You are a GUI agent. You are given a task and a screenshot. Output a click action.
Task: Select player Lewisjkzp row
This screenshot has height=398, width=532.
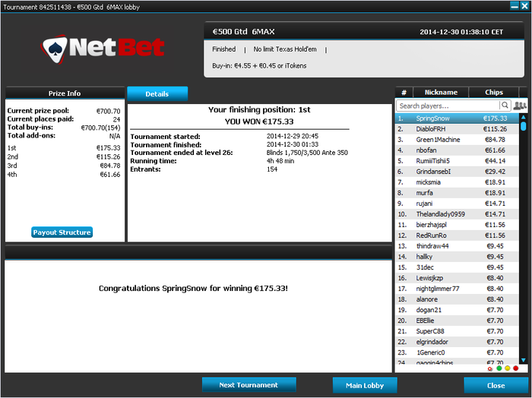(457, 278)
